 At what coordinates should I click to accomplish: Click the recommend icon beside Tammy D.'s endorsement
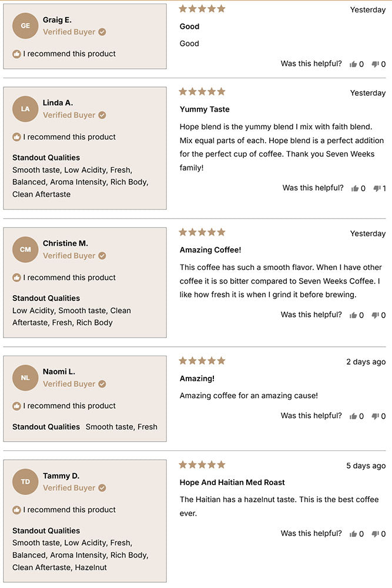pos(17,509)
